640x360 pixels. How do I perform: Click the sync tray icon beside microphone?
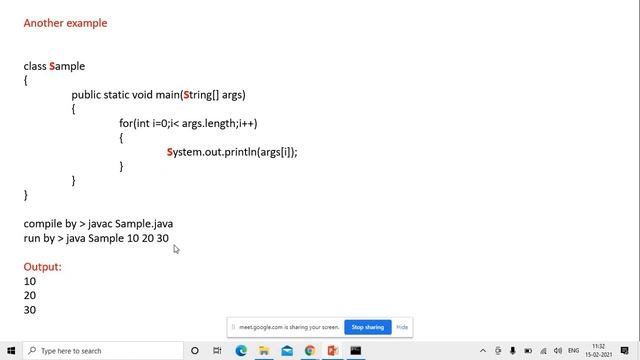(498, 351)
